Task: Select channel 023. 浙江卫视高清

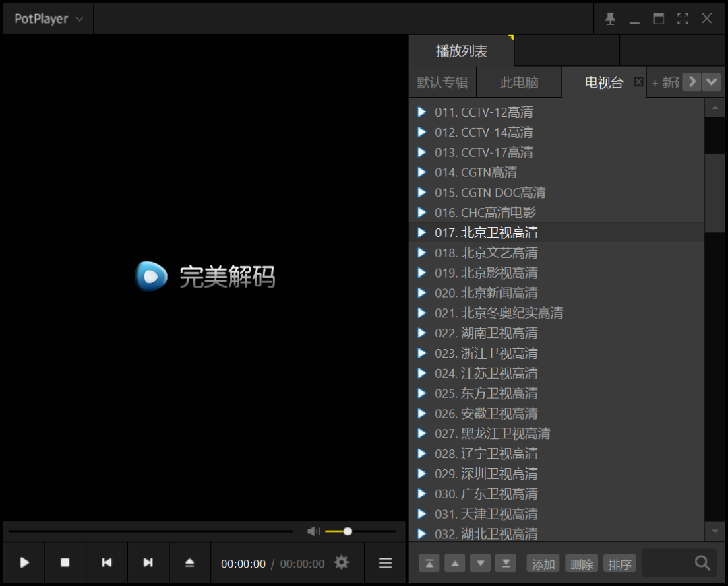Action: (557, 353)
